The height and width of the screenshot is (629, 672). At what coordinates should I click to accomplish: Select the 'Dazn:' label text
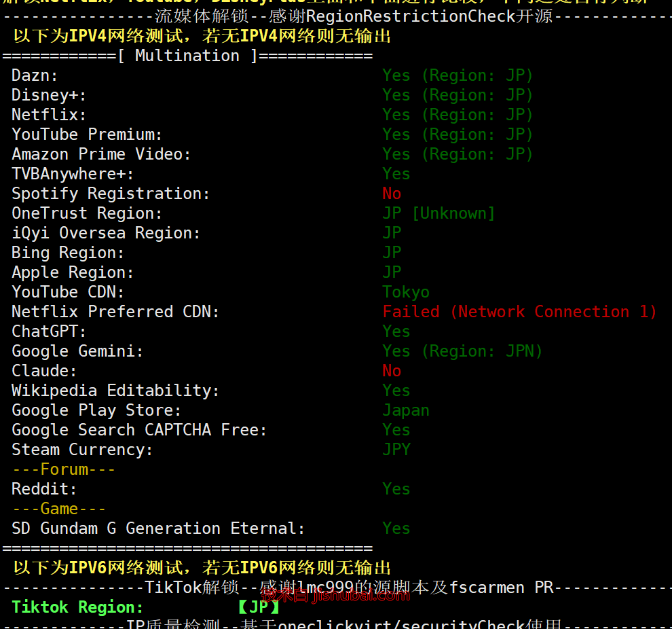click(35, 75)
